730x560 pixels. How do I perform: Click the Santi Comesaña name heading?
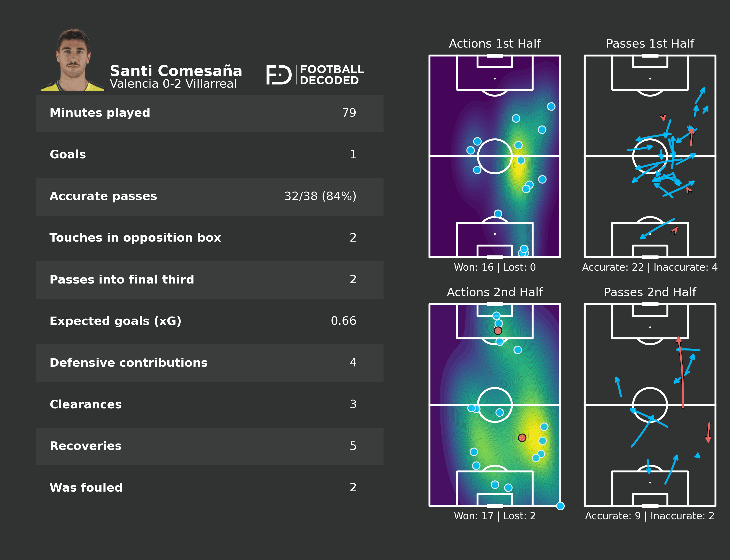(176, 71)
